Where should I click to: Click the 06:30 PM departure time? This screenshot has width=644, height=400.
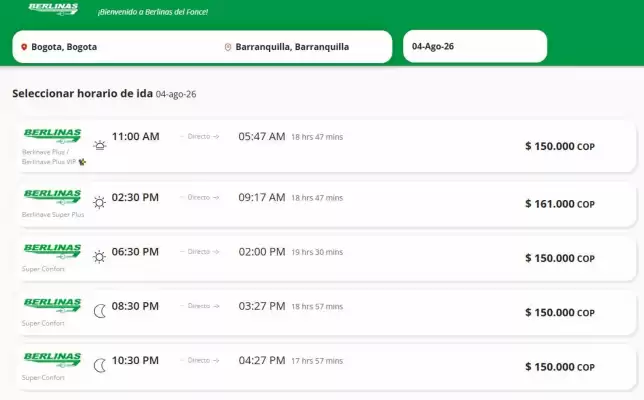pos(135,252)
